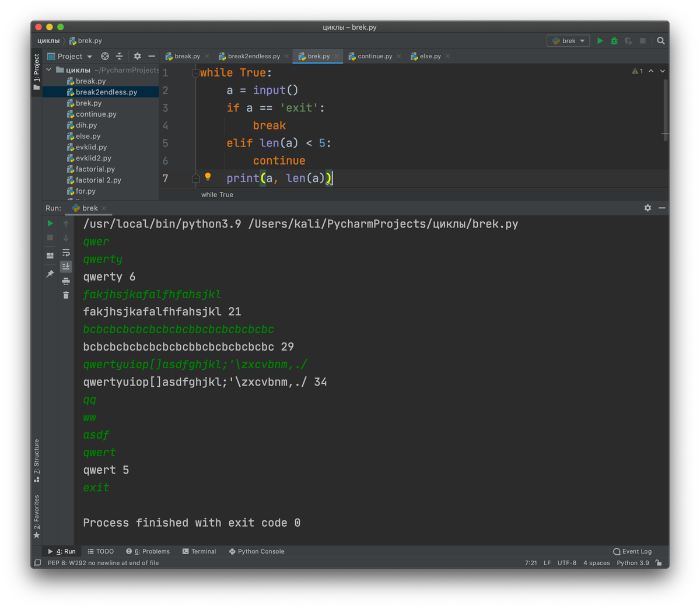Select opened file locator crosshair icon
The width and height of the screenshot is (700, 609).
[x=105, y=56]
